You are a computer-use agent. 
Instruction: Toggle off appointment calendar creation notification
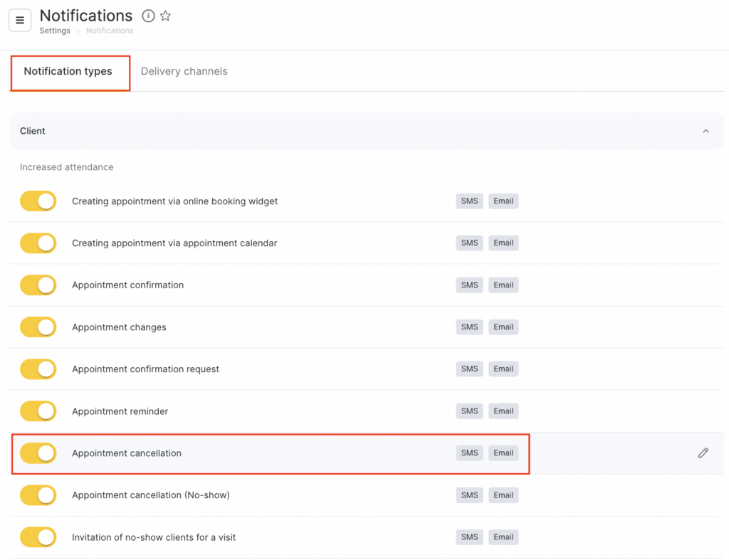(38, 243)
